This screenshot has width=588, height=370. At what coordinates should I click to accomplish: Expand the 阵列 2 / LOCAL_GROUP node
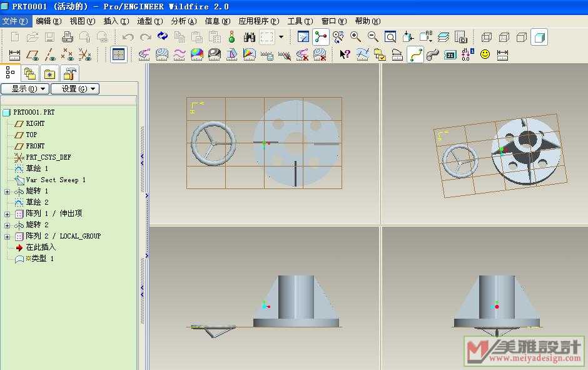tap(8, 237)
